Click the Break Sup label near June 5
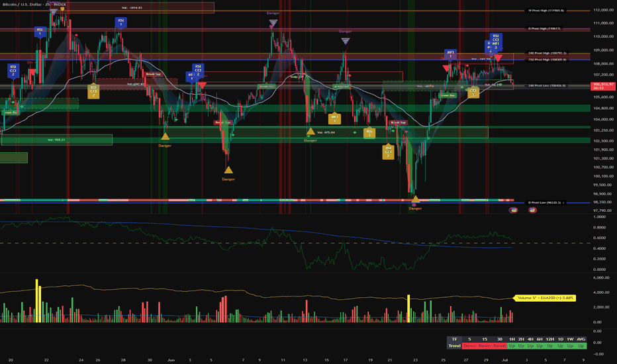Viewport: 617px width, 364px height. coord(222,122)
